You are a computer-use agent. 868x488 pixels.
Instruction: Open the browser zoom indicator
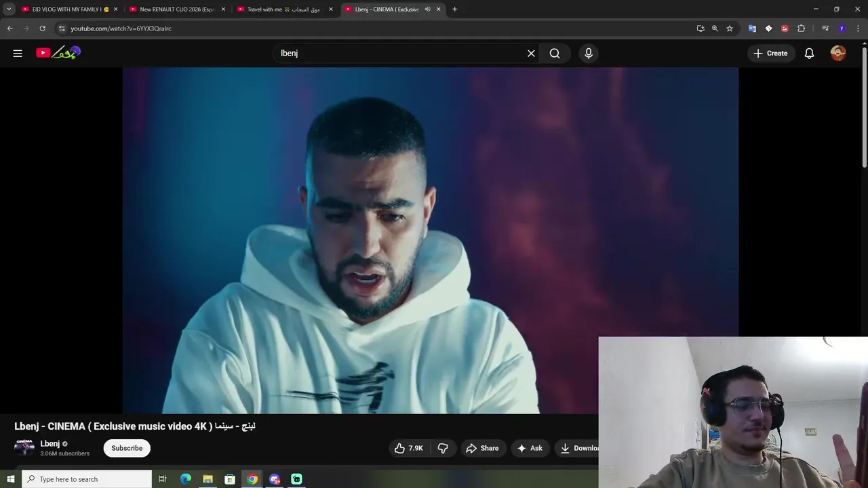[715, 28]
